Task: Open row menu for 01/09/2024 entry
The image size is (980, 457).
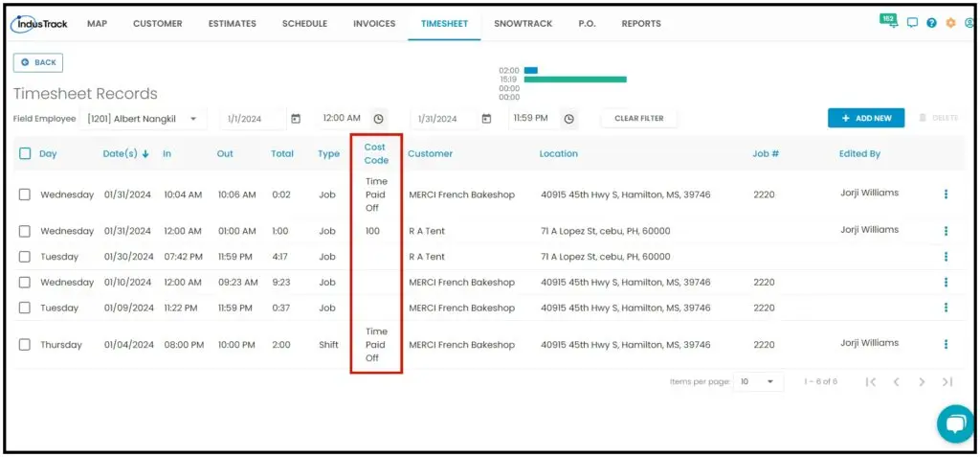Action: pos(946,308)
